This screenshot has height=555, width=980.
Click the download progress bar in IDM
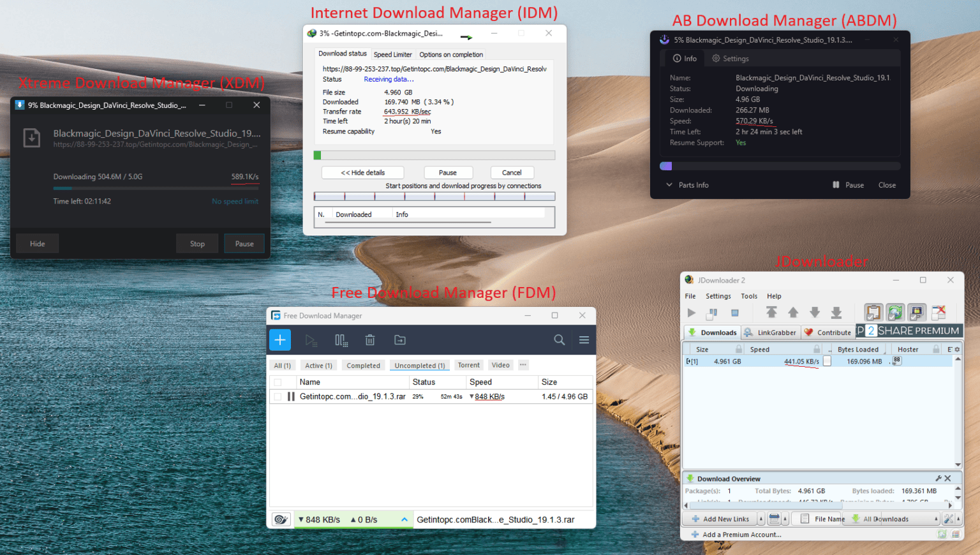[x=434, y=154]
